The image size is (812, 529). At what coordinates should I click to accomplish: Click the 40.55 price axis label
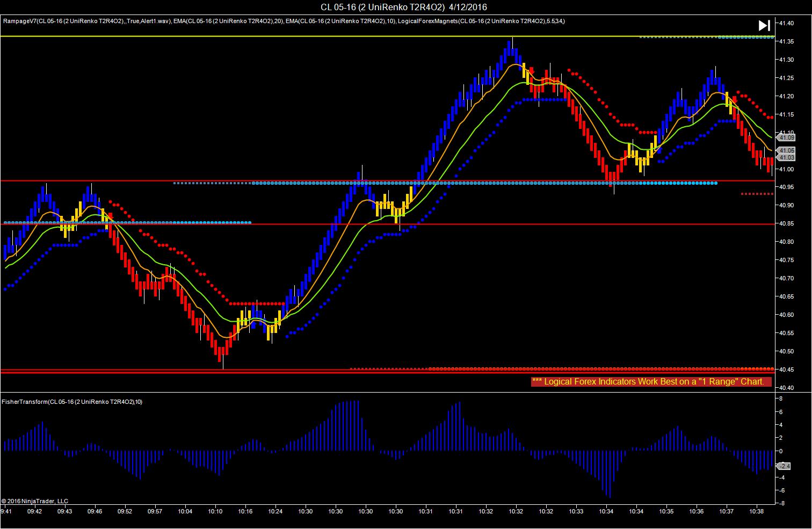tap(787, 333)
